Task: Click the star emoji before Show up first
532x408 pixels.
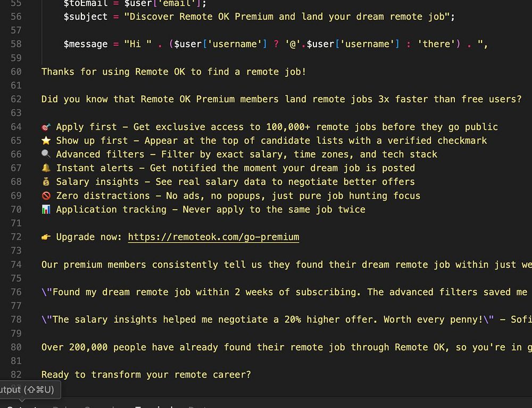Action: click(46, 141)
